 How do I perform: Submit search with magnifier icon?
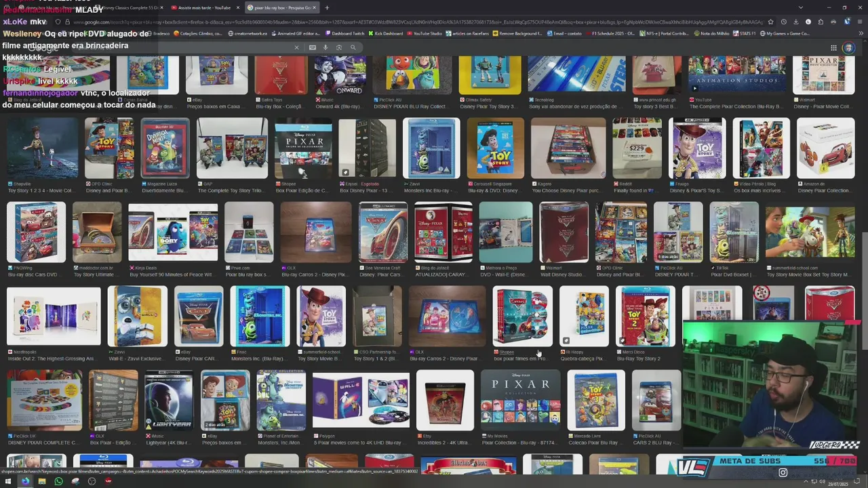(353, 47)
